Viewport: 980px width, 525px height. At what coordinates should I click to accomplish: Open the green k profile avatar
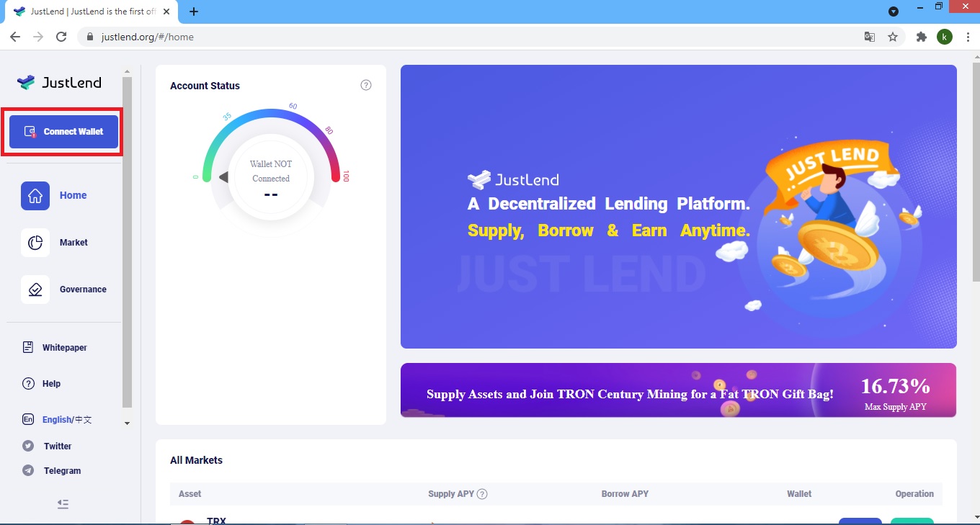(945, 37)
